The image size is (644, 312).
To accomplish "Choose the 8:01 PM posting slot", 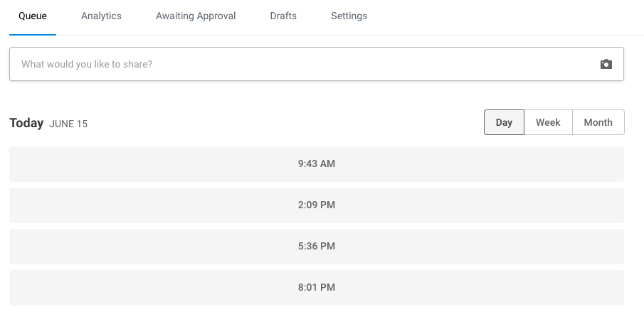I will 142,288.
